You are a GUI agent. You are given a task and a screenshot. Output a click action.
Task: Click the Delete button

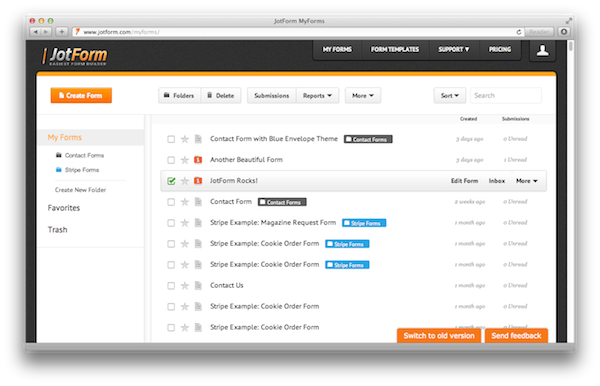point(221,96)
